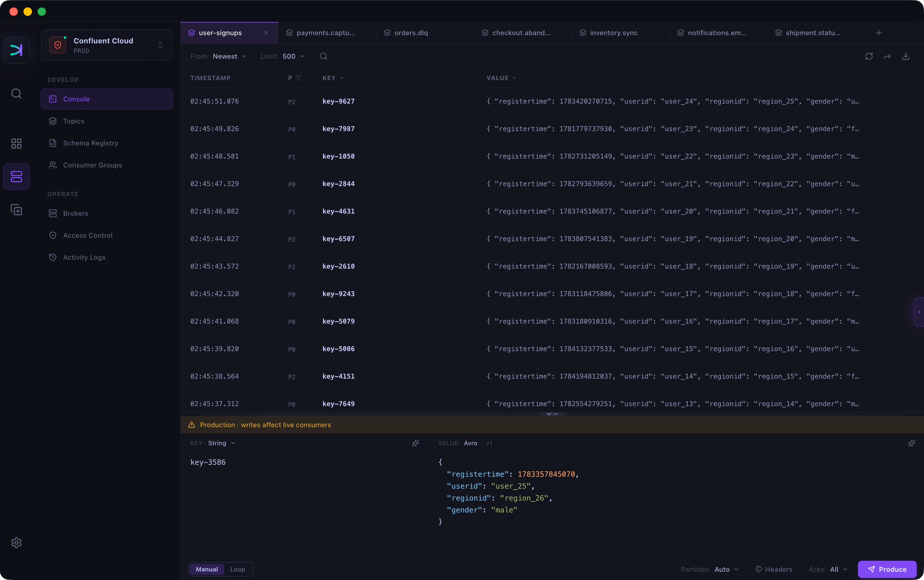Go to Brokers in the sidebar
The image size is (924, 580).
click(x=107, y=213)
